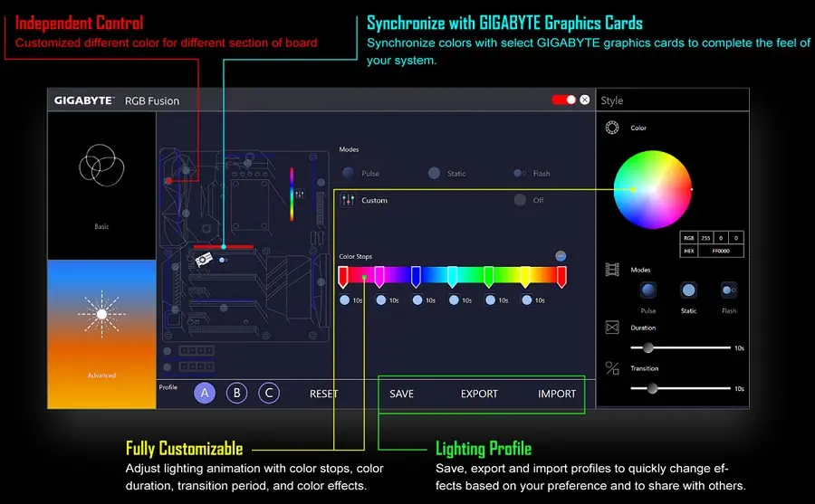Click the equalizer icon beside the rainbow LED strip

coord(300,195)
